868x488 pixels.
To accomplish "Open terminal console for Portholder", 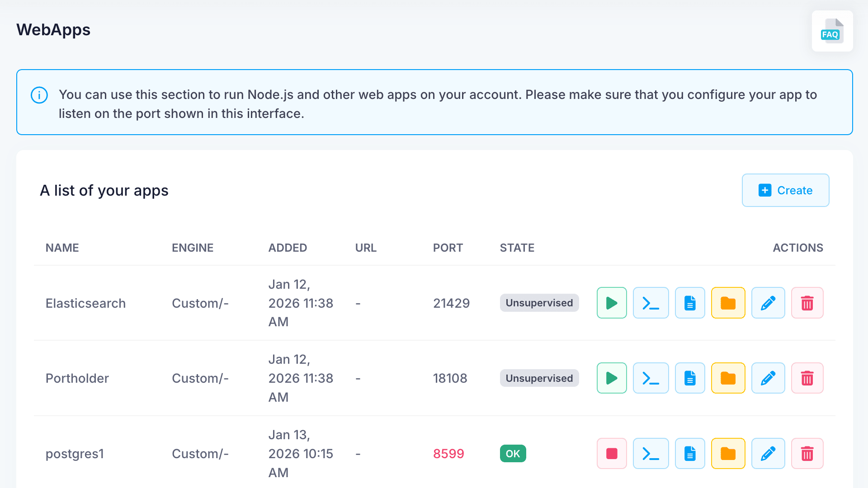I will [x=651, y=378].
